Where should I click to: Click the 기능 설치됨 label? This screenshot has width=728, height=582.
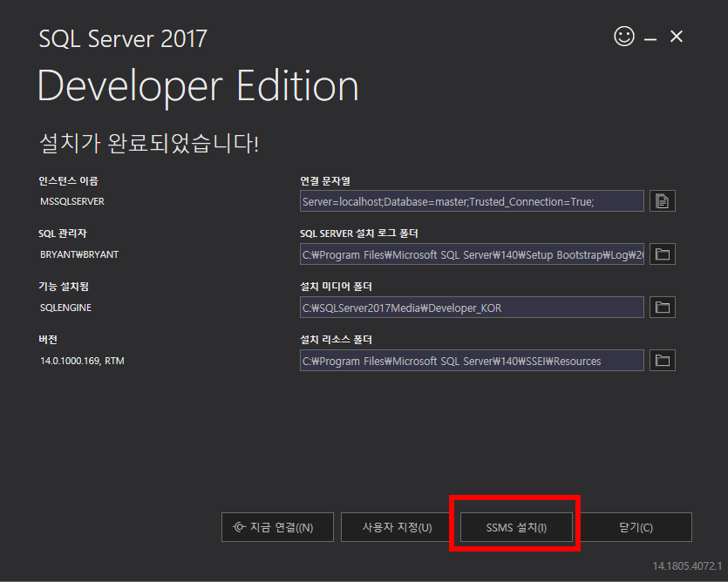63,287
